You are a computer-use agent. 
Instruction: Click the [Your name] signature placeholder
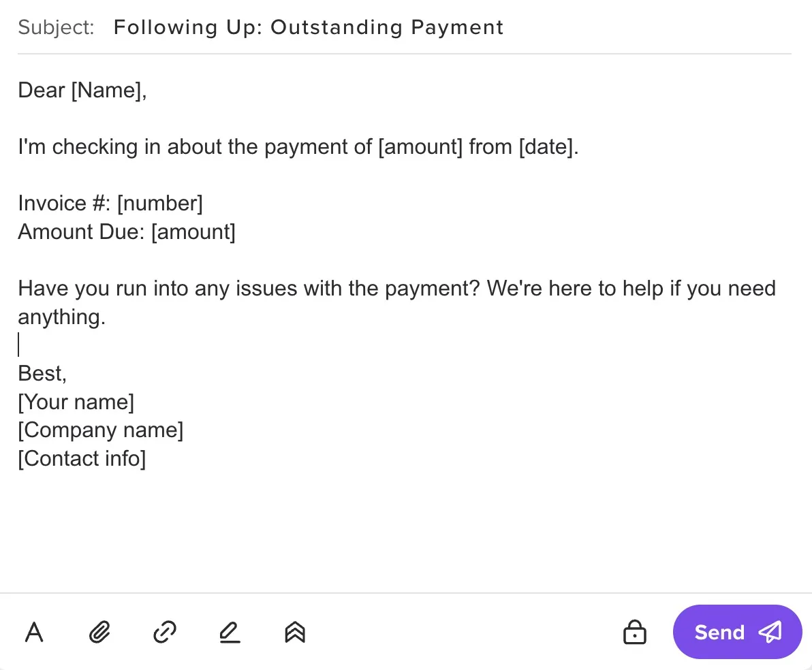pos(76,402)
